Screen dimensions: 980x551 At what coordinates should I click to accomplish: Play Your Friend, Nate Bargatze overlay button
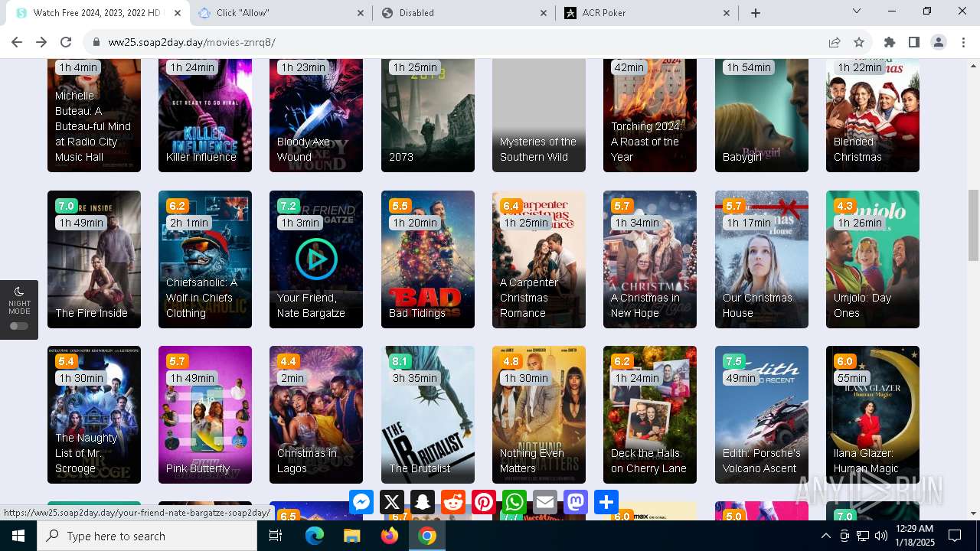coord(316,259)
